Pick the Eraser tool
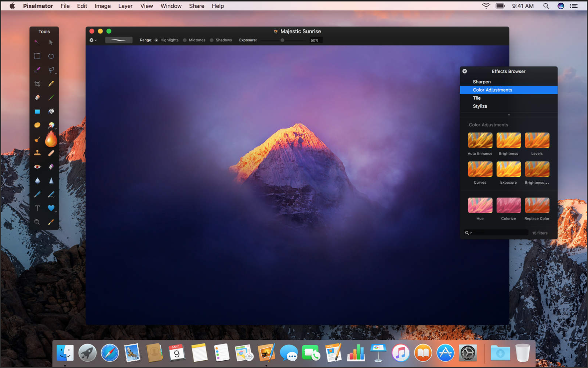The image size is (588, 368). (37, 97)
